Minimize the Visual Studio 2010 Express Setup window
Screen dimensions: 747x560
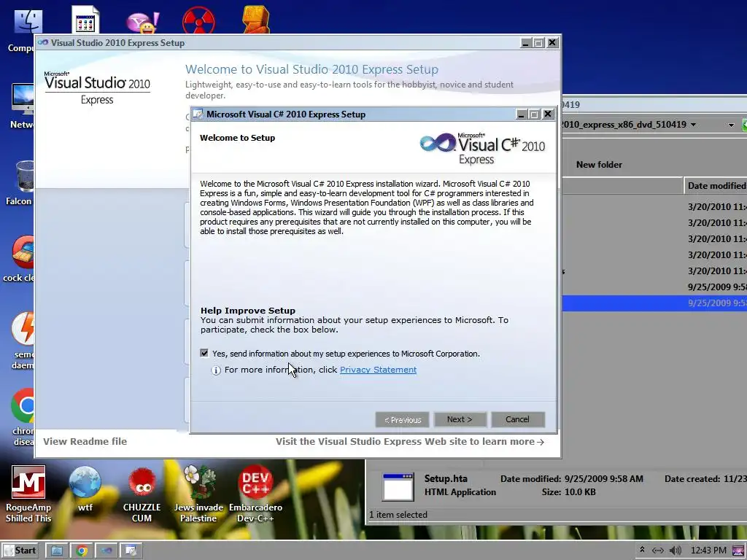click(x=525, y=43)
